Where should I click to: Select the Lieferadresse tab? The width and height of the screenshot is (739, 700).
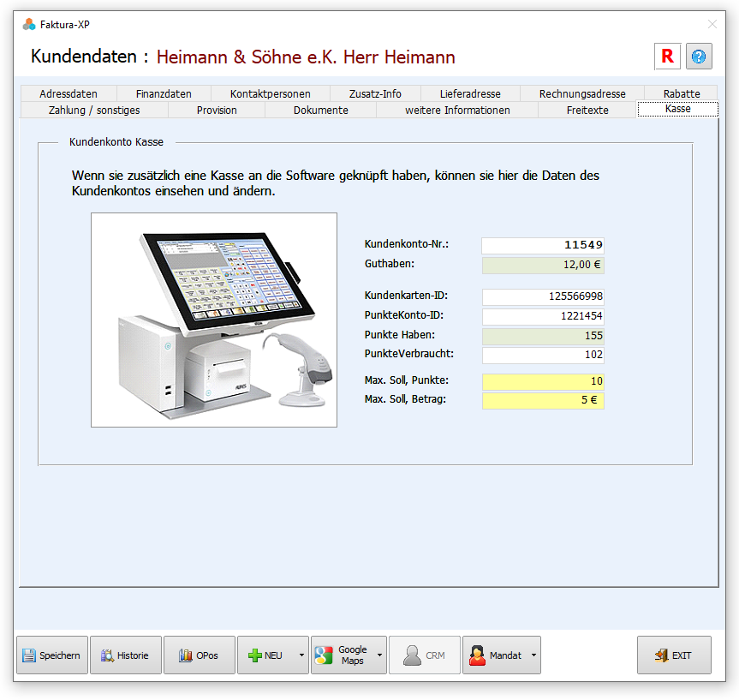coord(470,93)
